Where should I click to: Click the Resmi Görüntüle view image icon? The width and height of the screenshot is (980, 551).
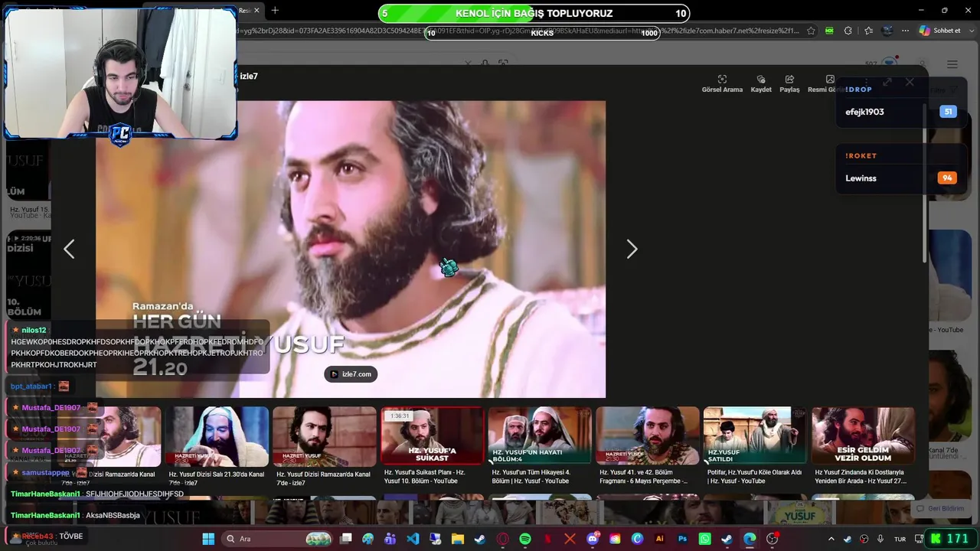click(x=830, y=80)
